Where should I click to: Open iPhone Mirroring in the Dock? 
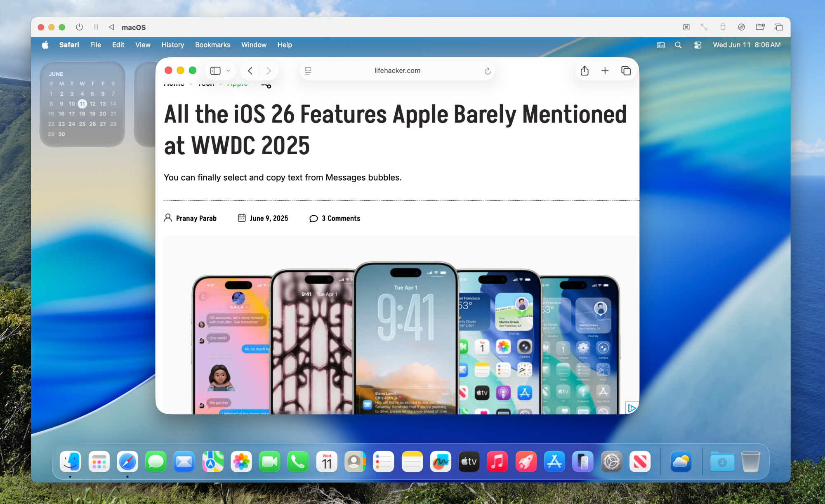[583, 462]
